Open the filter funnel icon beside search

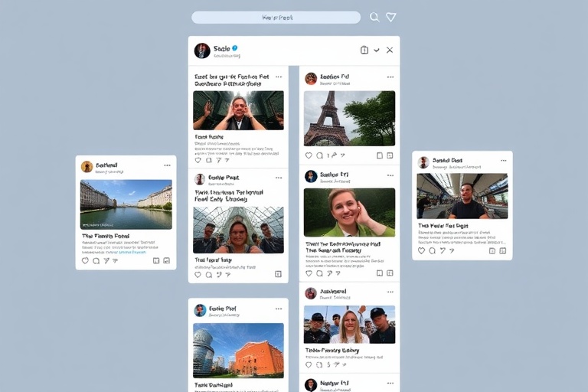(x=391, y=17)
